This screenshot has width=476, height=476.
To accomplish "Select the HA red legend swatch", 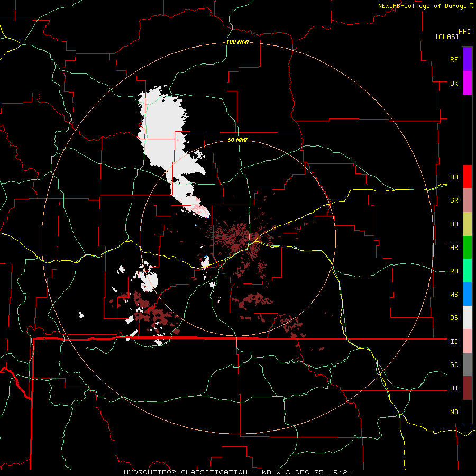I will pyautogui.click(x=467, y=177).
